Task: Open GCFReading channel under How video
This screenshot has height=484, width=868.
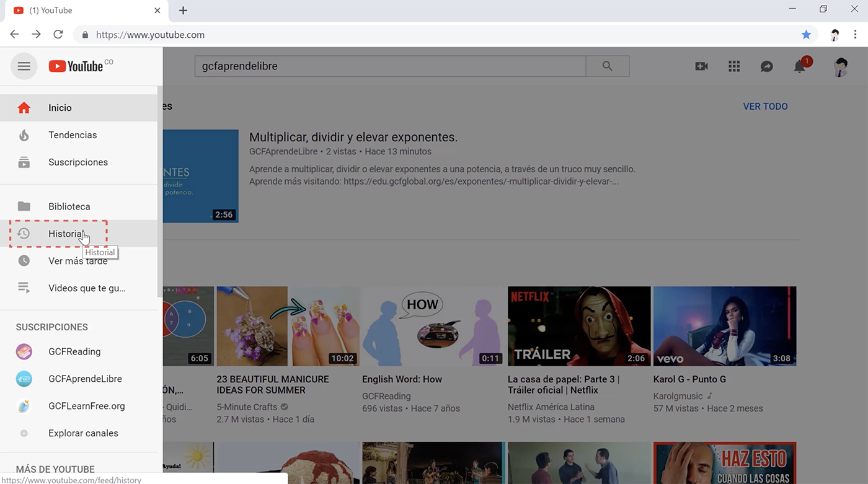Action: [x=386, y=396]
